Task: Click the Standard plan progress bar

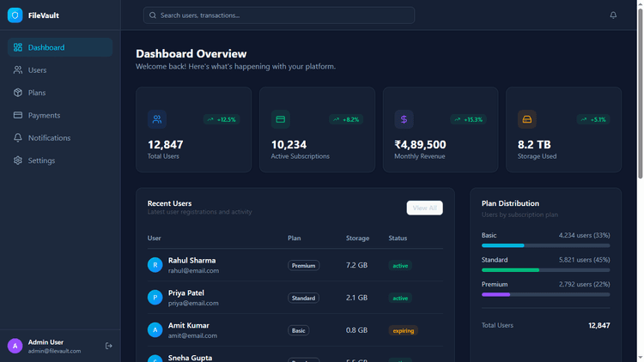Action: tap(545, 269)
